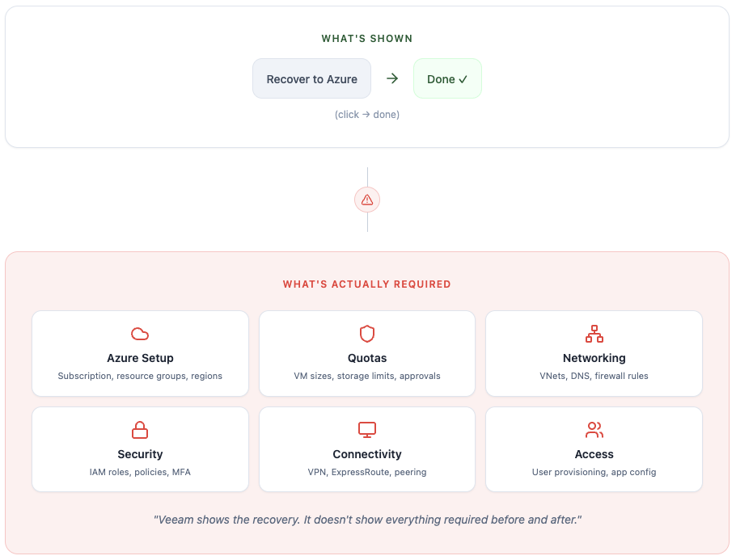Click the green Done checkmark box
The height and width of the screenshot is (560, 736).
tap(447, 79)
